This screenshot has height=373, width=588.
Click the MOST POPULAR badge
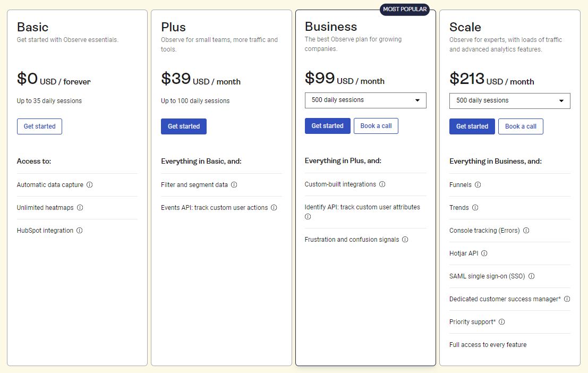(x=405, y=9)
